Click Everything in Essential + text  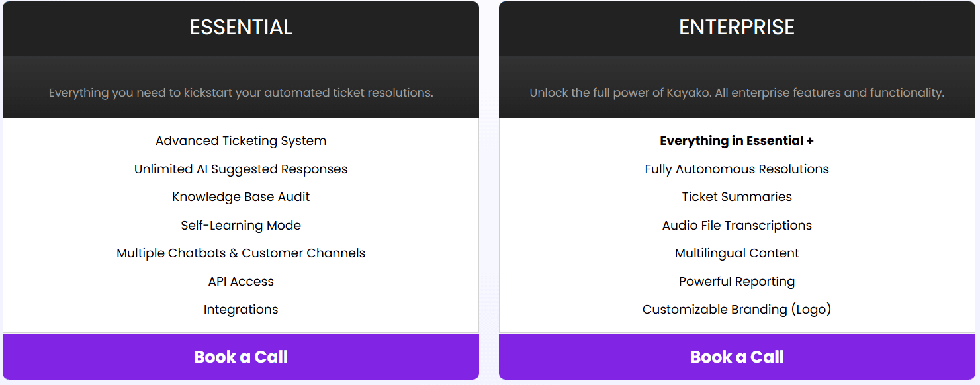[x=736, y=141]
